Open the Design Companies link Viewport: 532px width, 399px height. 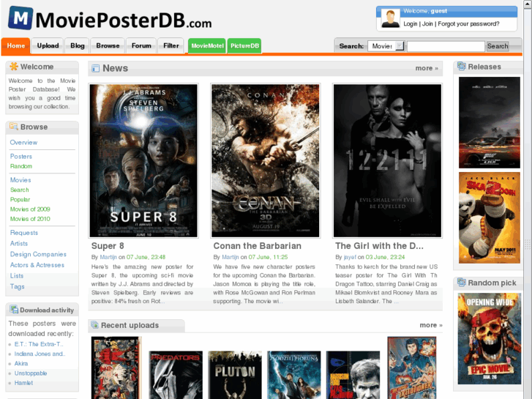pos(38,254)
